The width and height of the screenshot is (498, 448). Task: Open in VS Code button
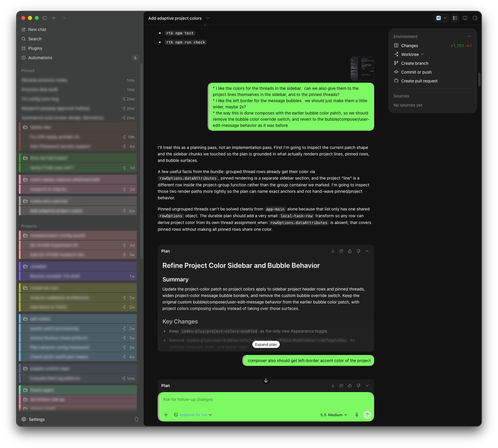pyautogui.click(x=439, y=18)
